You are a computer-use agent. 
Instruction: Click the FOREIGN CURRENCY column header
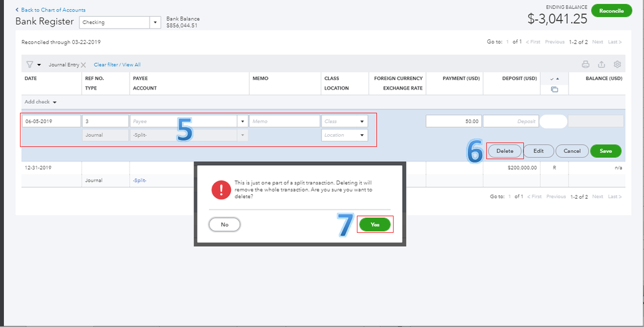[398, 79]
